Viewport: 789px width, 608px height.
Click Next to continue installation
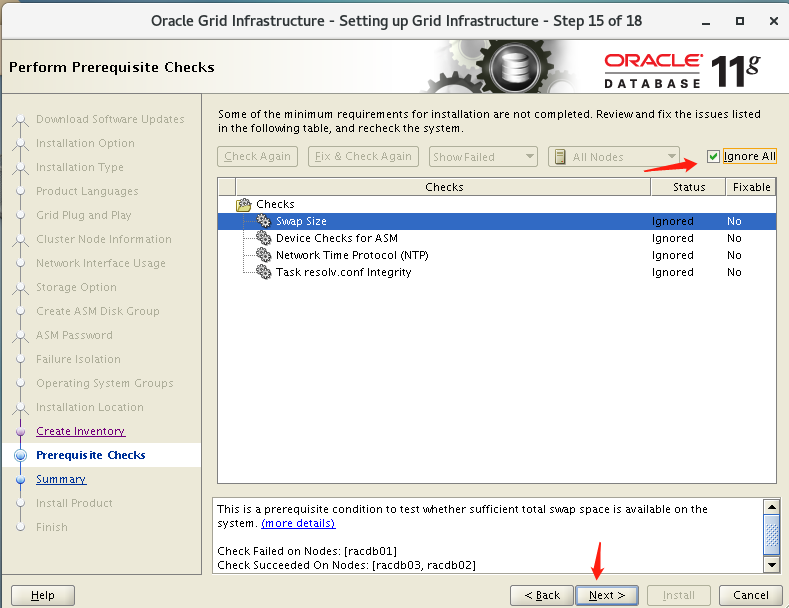(607, 595)
